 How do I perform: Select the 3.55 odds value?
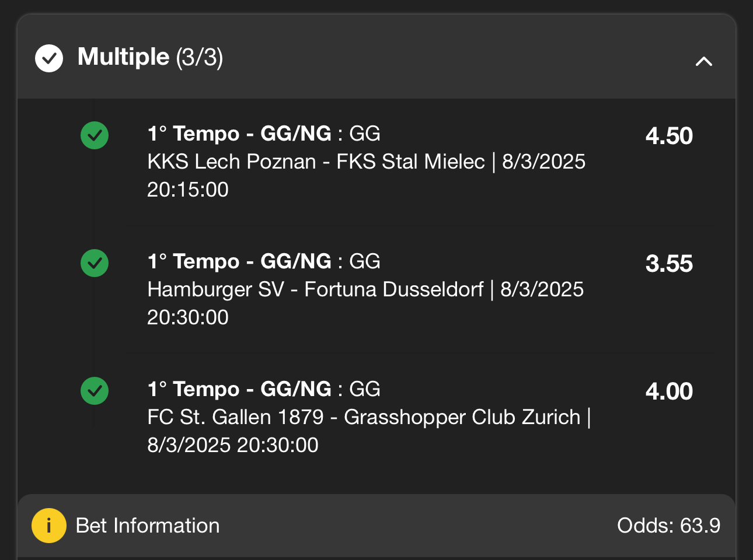click(669, 264)
